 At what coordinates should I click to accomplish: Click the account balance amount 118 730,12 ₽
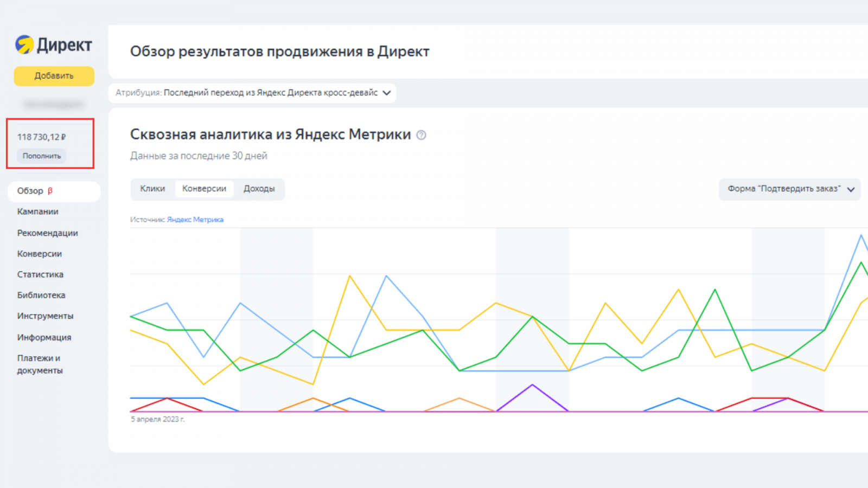coord(41,137)
